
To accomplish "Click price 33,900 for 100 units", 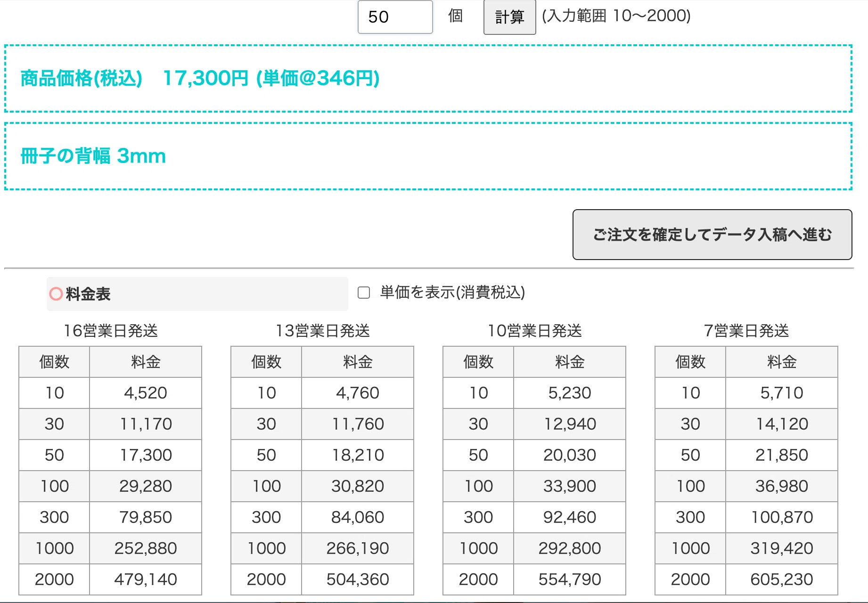I will 570,486.
